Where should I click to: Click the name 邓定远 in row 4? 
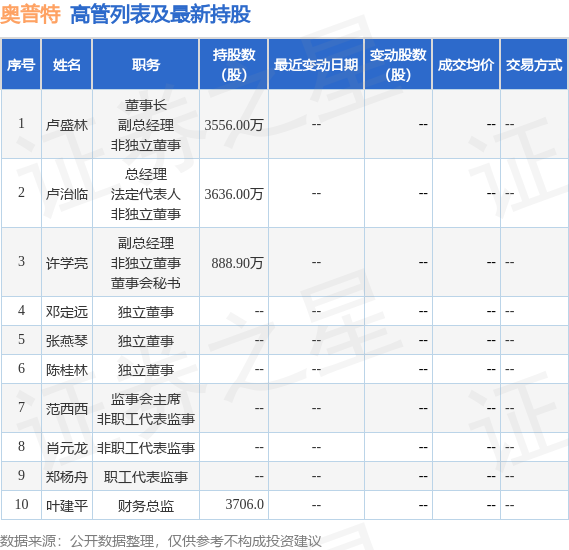click(x=67, y=312)
